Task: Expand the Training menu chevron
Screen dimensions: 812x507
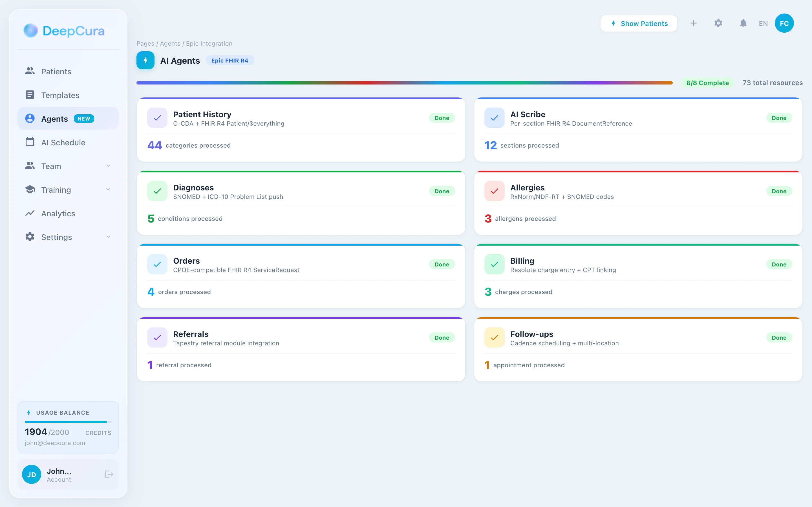Action: [x=108, y=190]
